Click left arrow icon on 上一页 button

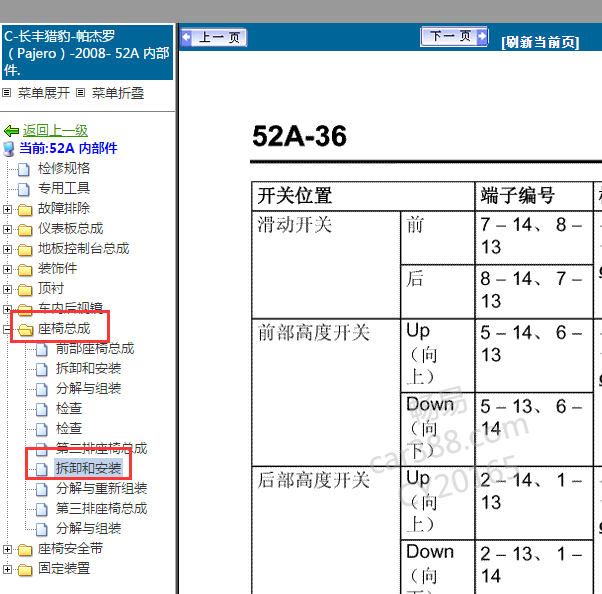(187, 37)
